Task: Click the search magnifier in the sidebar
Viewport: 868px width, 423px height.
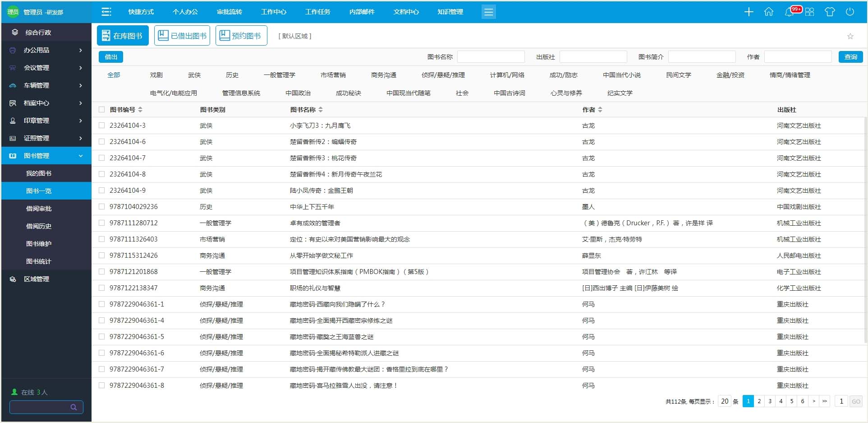Action: (73, 407)
